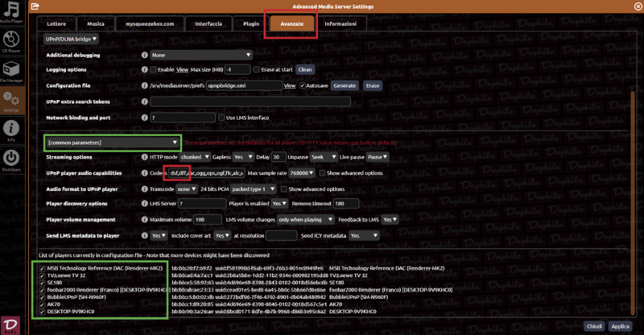Image resolution: width=644 pixels, height=335 pixels.
Task: Click the Applica button
Action: coord(620,327)
